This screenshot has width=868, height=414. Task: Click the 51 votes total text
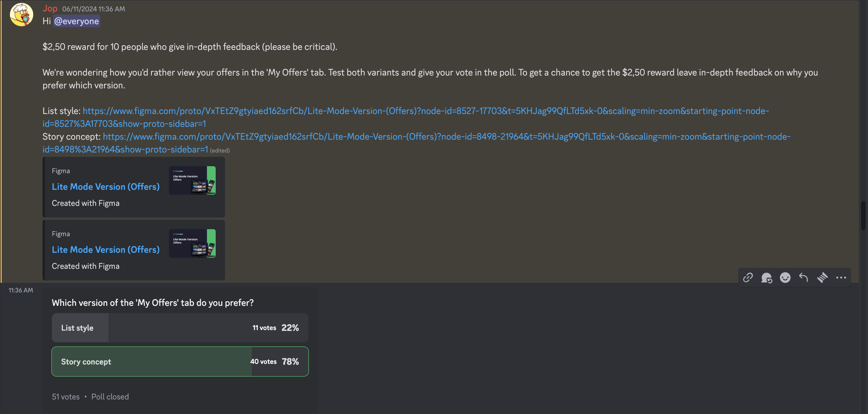66,397
